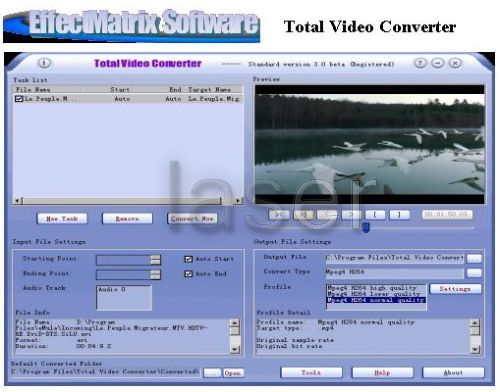Click the Starting Point spinner arrows
This screenshot has height=392, width=500.
click(x=155, y=260)
